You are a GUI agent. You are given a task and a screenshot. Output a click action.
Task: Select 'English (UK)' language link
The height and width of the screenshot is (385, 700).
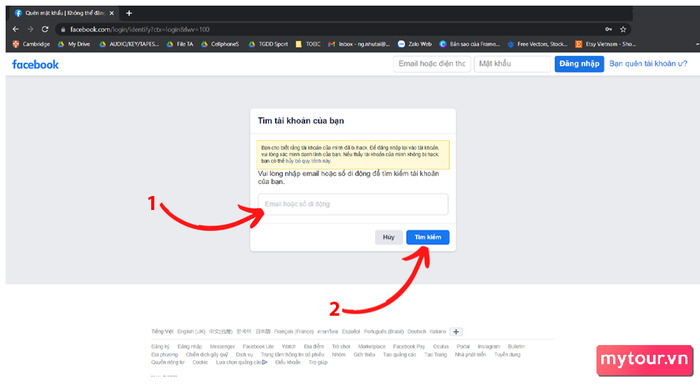(191, 331)
